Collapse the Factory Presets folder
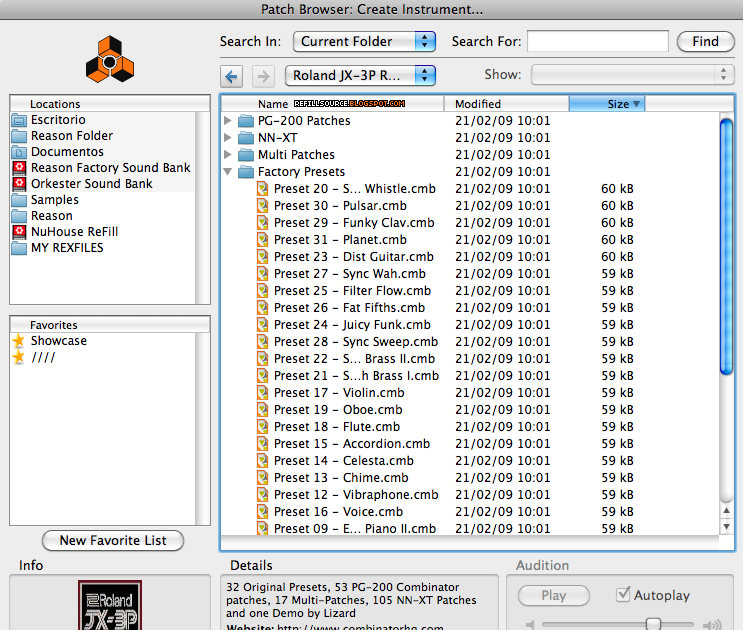Viewport: 743px width, 630px height. coord(228,172)
